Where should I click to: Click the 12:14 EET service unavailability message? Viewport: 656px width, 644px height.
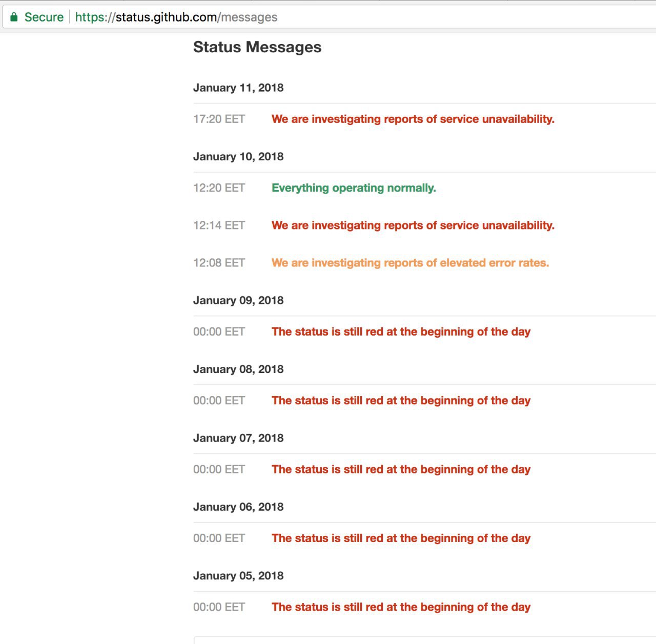click(413, 225)
